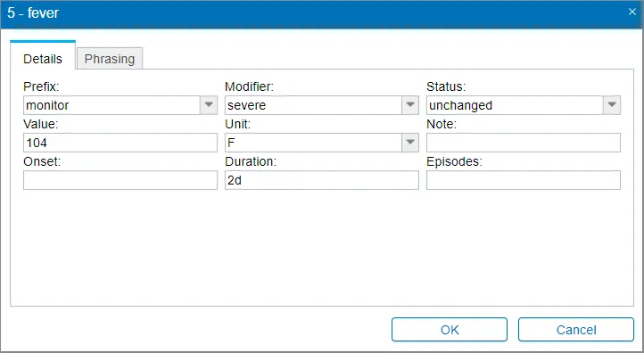Viewport: 644px width, 353px height.
Task: Expand the Unit dropdown arrow
Action: [410, 143]
